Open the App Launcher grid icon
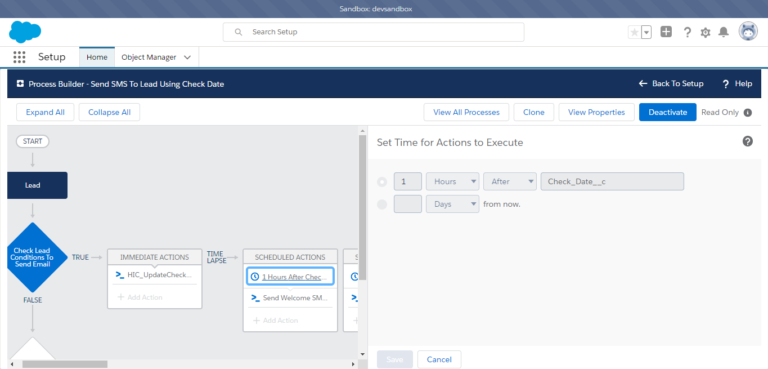768x369 pixels. point(19,57)
